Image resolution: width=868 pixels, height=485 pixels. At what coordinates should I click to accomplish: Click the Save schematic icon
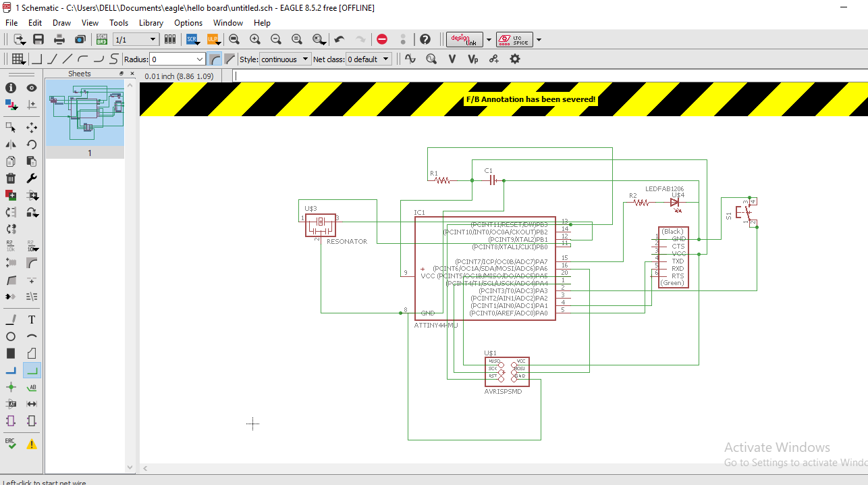click(x=38, y=40)
